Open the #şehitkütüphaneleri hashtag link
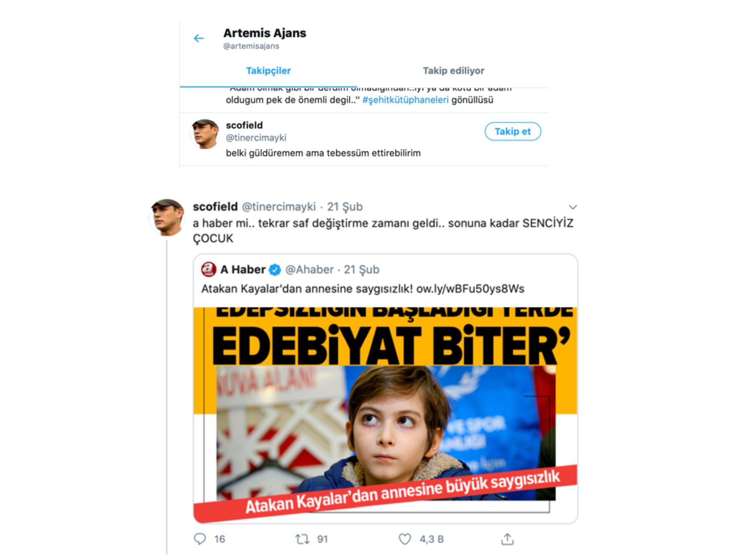This screenshot has width=747, height=560. pyautogui.click(x=405, y=100)
